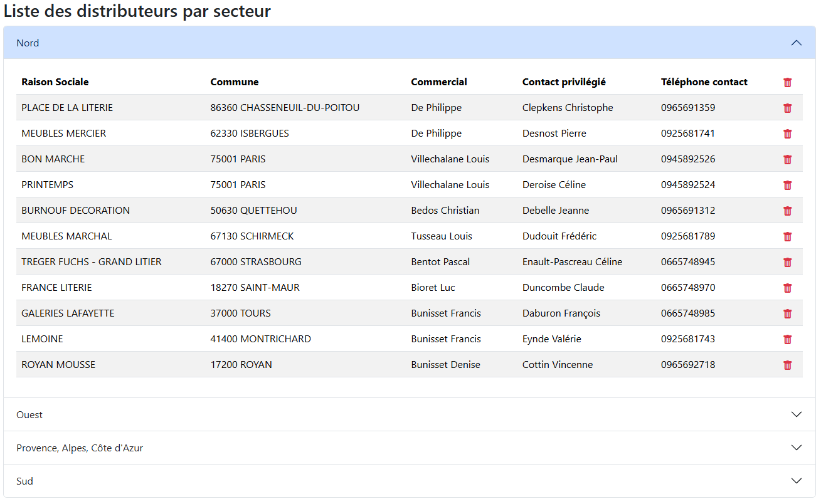This screenshot has width=821, height=504.
Task: Click the Commune column header
Action: coord(235,81)
